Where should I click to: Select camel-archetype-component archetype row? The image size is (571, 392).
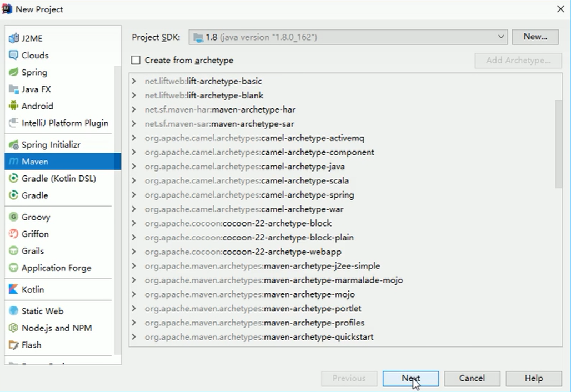(x=345, y=152)
